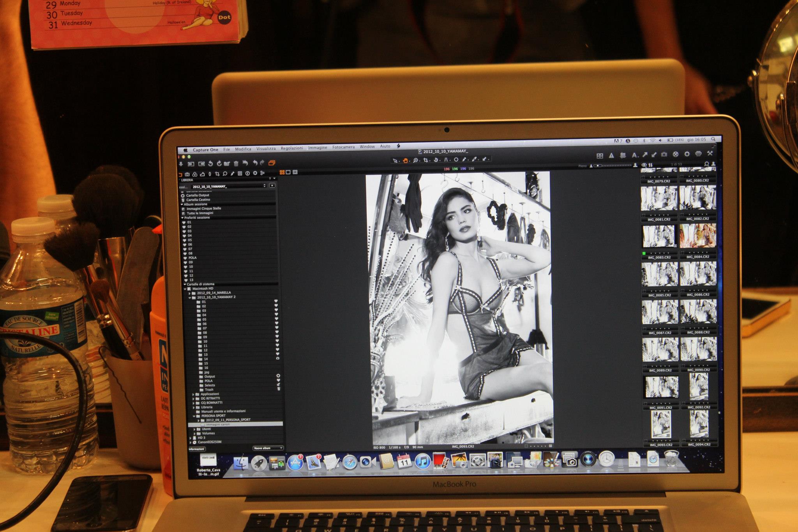Toggle the color tag box on IMG_0081.CR2

coord(644,215)
